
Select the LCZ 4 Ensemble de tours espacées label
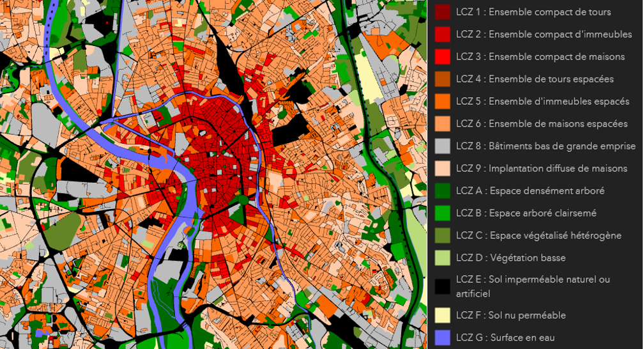click(x=535, y=79)
